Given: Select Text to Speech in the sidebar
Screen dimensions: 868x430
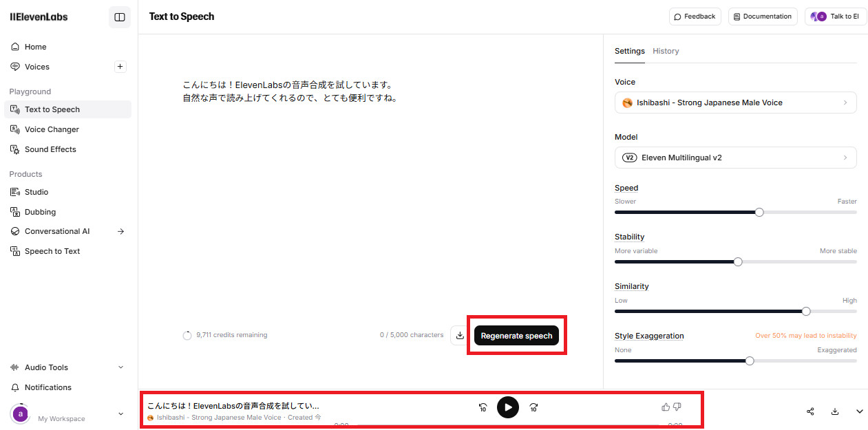Looking at the screenshot, I should tap(67, 109).
